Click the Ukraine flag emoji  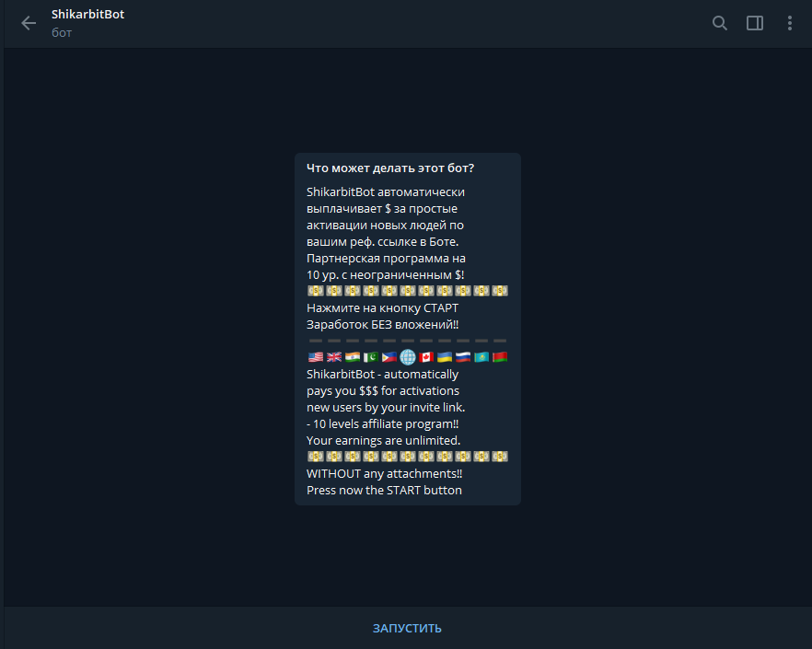(445, 357)
